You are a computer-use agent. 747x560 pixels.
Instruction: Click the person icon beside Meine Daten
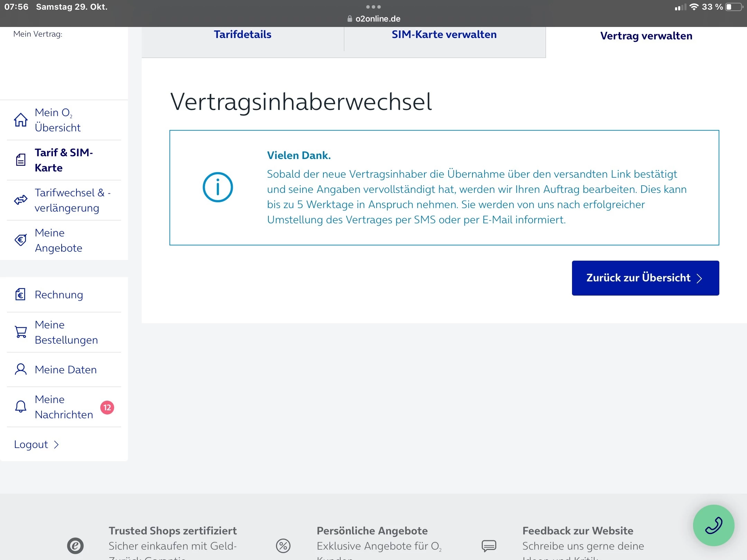click(21, 370)
